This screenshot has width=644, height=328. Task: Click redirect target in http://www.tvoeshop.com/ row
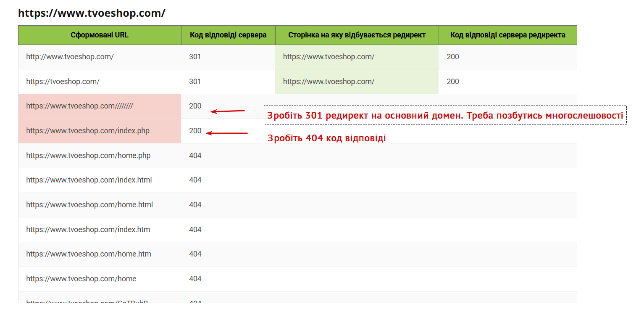[357, 57]
